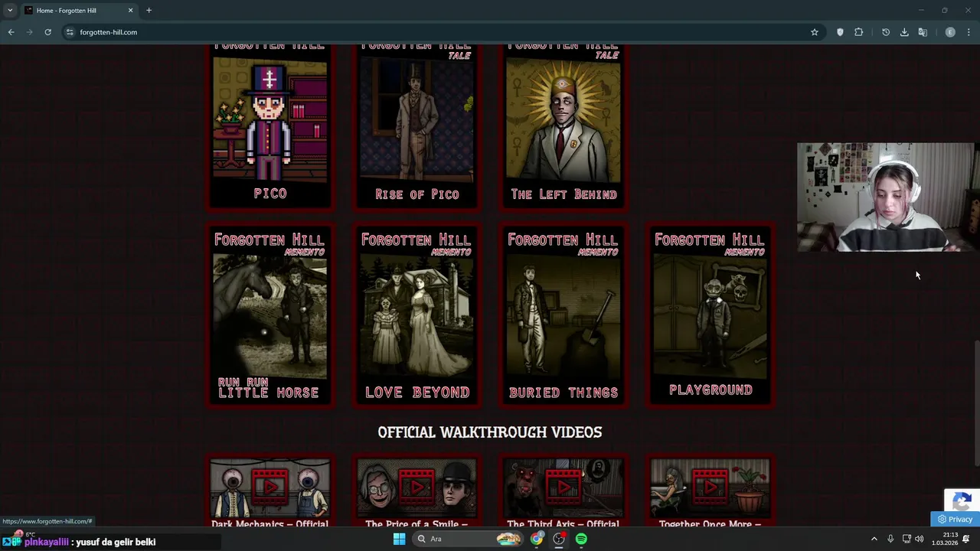980x551 pixels.
Task: Open the network tray icon
Action: coord(906,539)
